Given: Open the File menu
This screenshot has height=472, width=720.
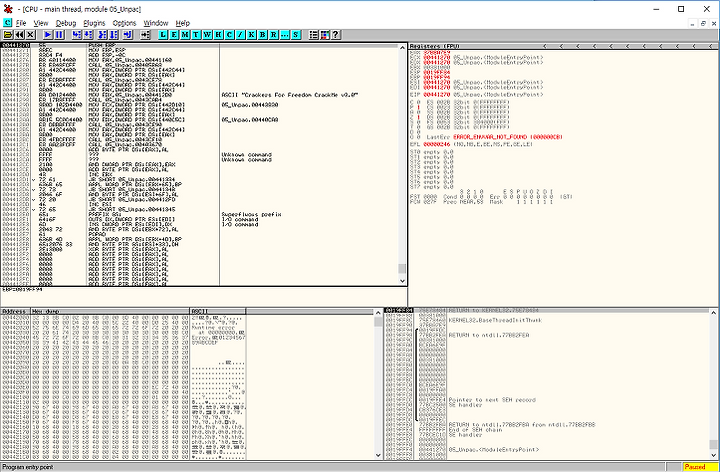Looking at the screenshot, I should (x=21, y=23).
